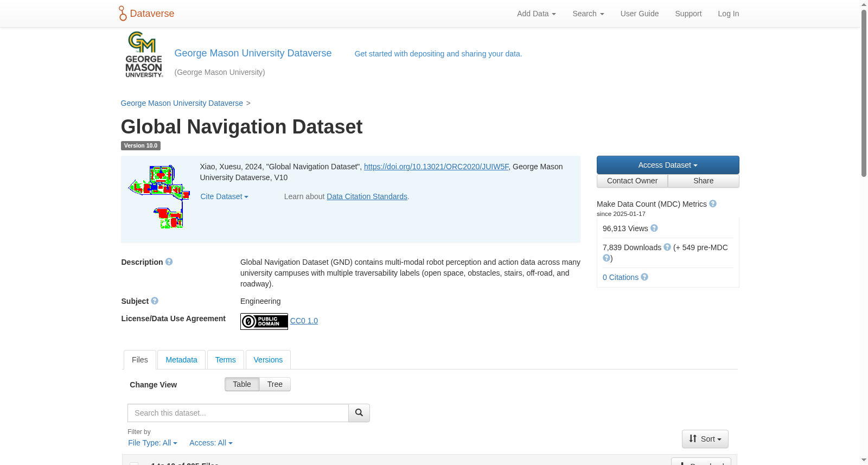The image size is (868, 465).
Task: Click the help icon next to Subject
Action: 155,301
